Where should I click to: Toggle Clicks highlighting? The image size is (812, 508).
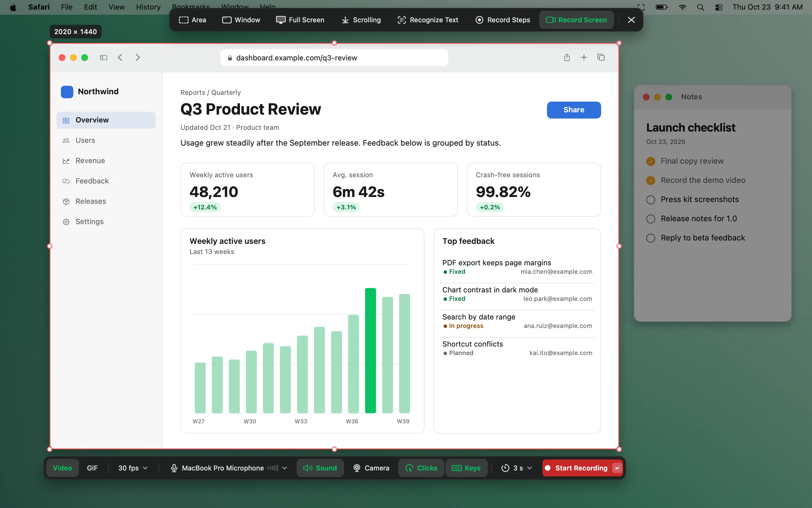(x=421, y=468)
